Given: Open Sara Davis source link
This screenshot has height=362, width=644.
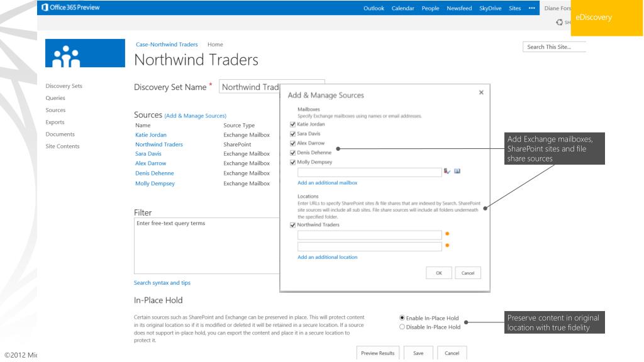Looking at the screenshot, I should click(x=148, y=153).
